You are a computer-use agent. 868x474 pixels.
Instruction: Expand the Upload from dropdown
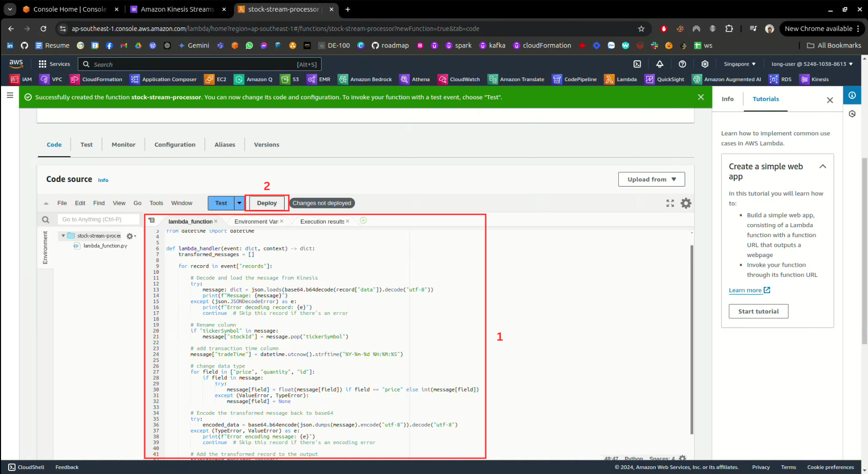coord(651,179)
